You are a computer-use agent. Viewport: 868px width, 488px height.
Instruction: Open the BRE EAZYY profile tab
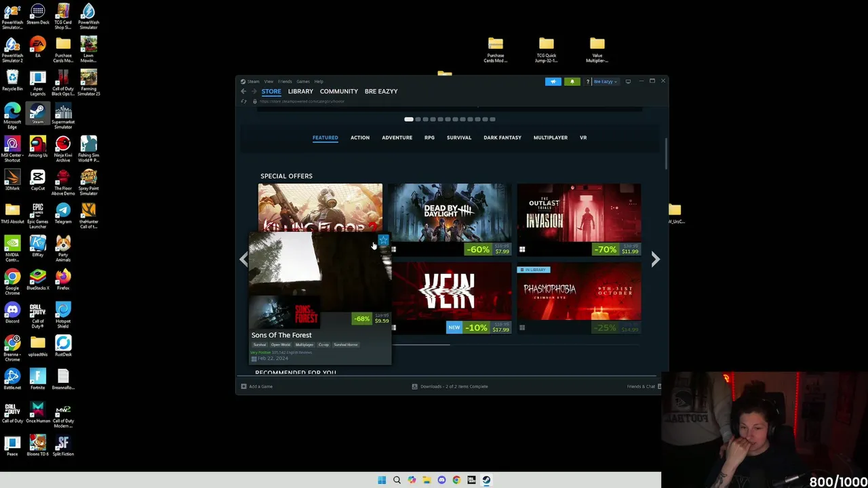[381, 91]
